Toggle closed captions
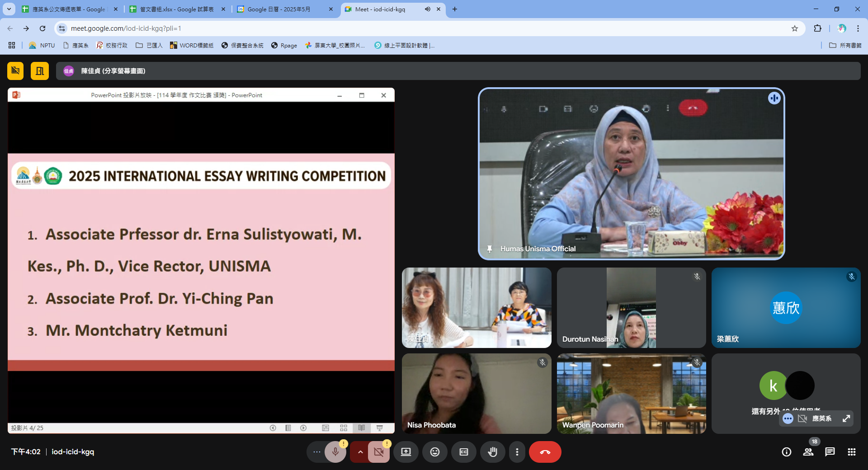Image resolution: width=868 pixels, height=470 pixels. pos(464,452)
